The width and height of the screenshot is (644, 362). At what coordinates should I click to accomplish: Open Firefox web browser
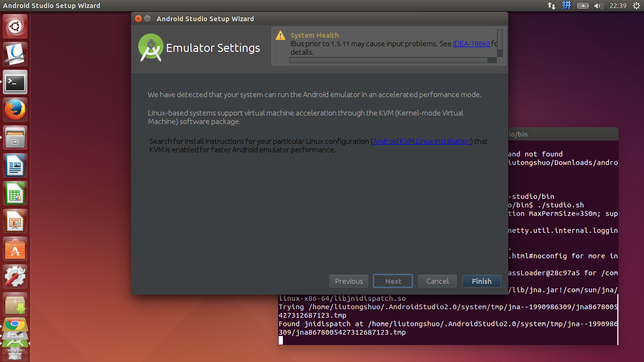(15, 110)
